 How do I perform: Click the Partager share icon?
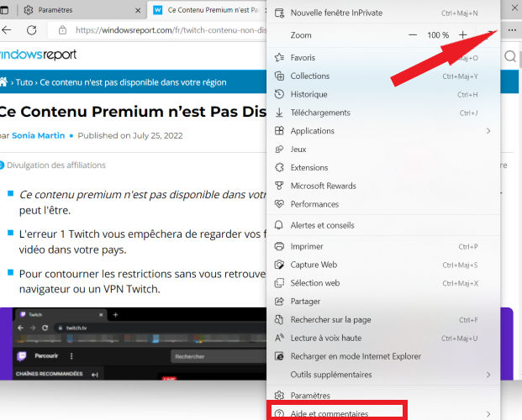pos(279,302)
